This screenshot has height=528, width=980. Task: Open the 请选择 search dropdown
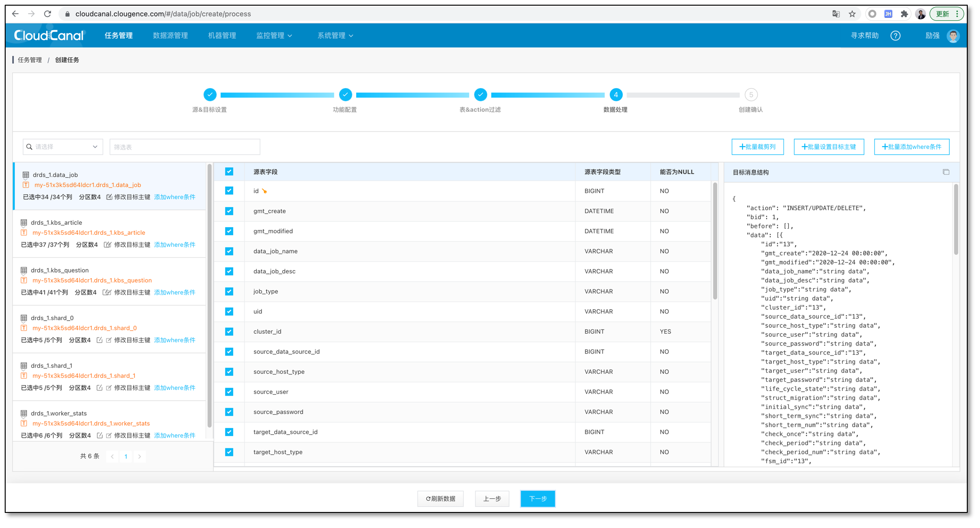click(63, 147)
